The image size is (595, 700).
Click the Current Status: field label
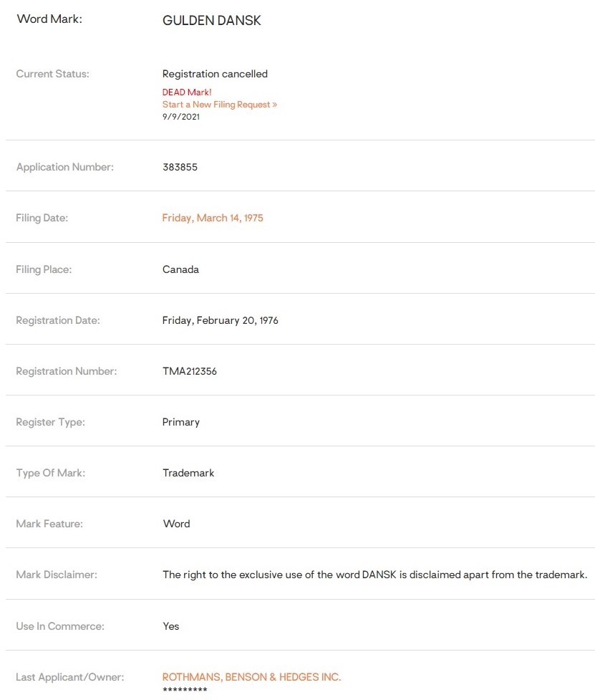click(52, 74)
